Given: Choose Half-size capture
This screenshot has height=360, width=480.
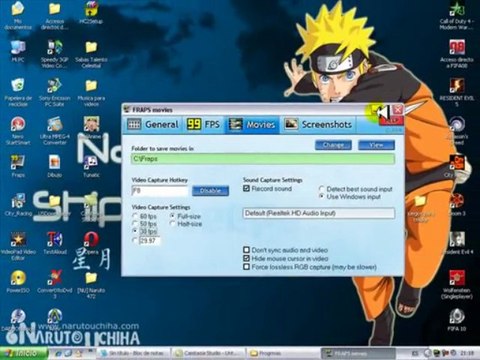Looking at the screenshot, I should click(173, 224).
